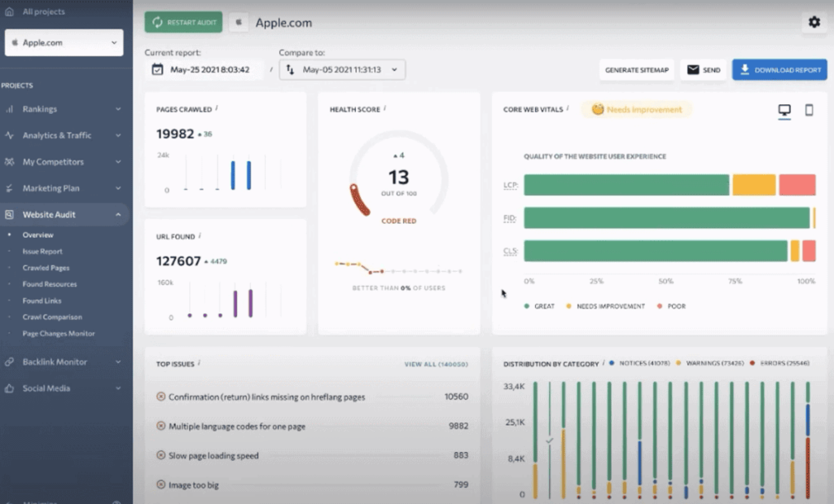Open the Crawl Comparison submenu item
Viewport: 834px width, 504px height.
tap(52, 318)
